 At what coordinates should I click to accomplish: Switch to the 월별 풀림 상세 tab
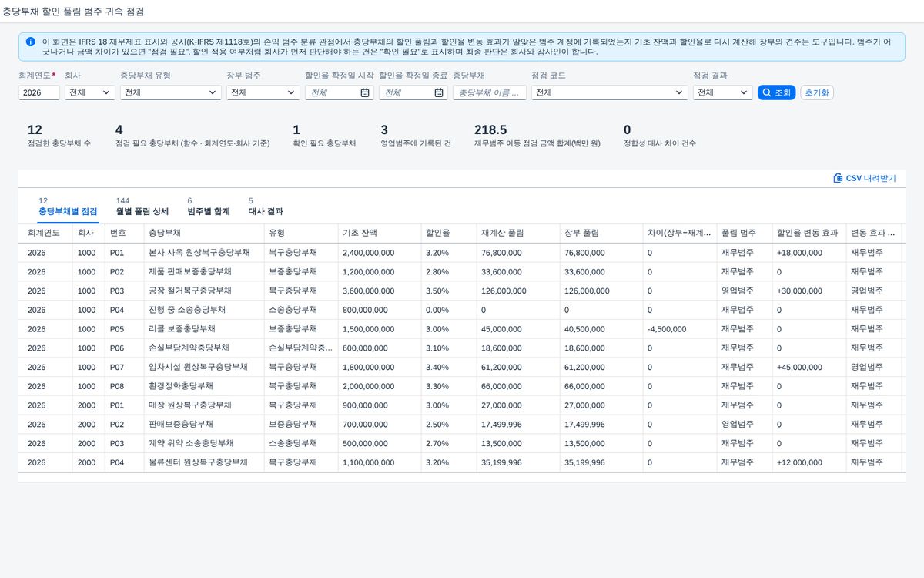(142, 211)
